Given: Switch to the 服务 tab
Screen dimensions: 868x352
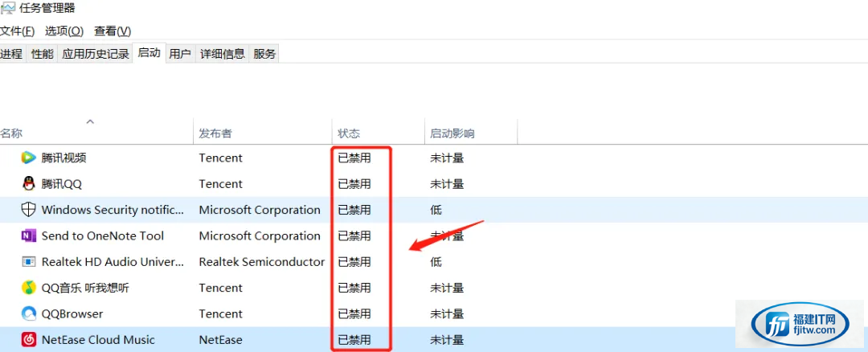Looking at the screenshot, I should pyautogui.click(x=264, y=54).
